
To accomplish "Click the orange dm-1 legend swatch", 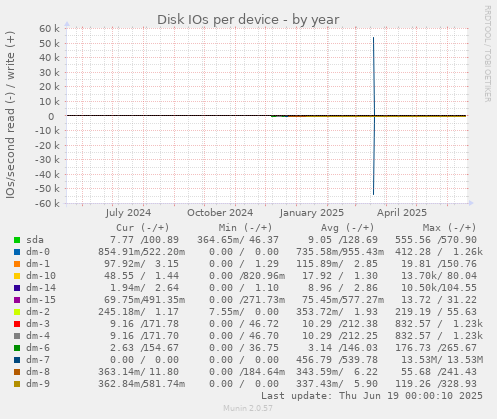I will tap(17, 264).
